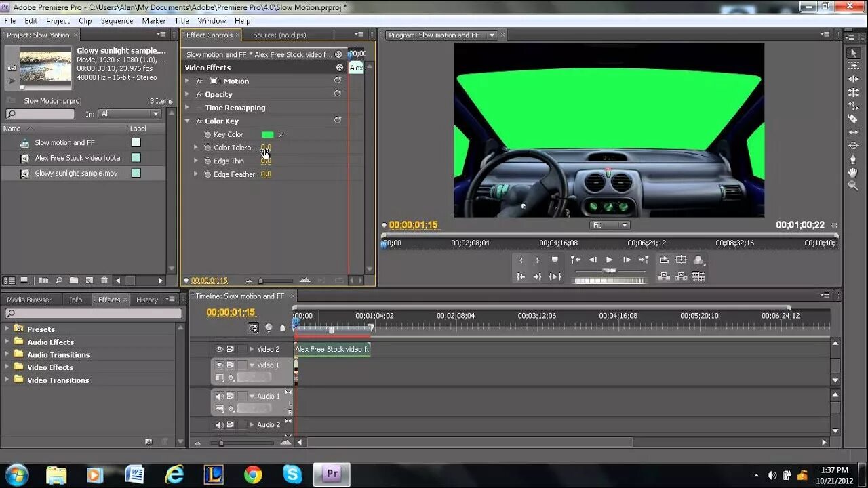Expand the Edge Thin parameter

197,161
